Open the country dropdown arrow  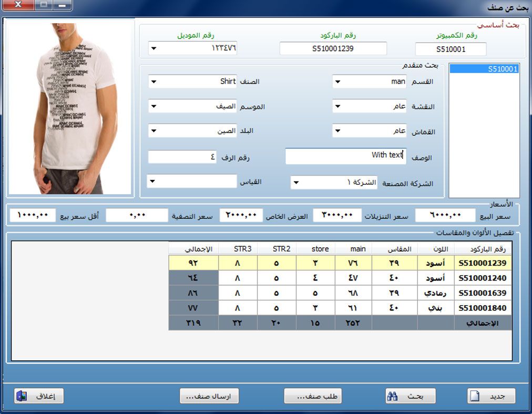coord(153,131)
